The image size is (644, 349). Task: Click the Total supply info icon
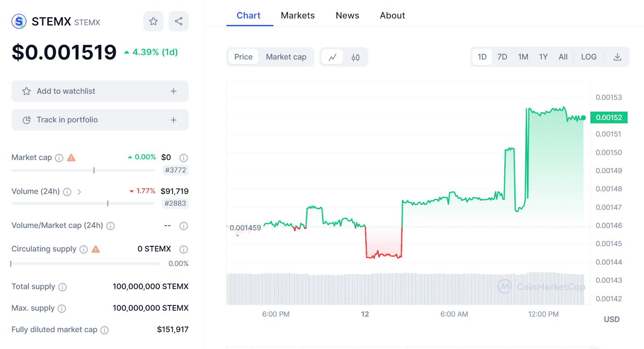[x=62, y=287]
